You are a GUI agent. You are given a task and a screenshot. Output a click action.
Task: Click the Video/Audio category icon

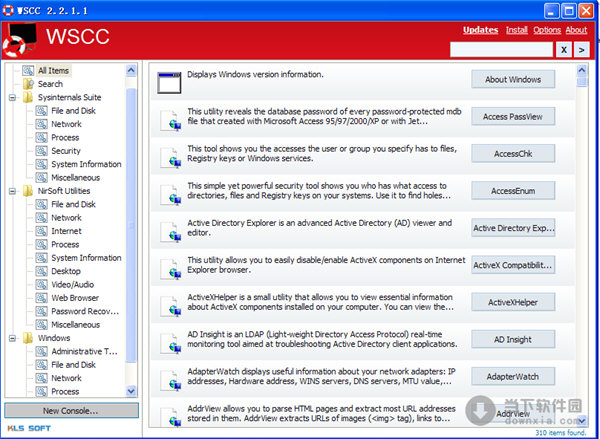[x=41, y=284]
